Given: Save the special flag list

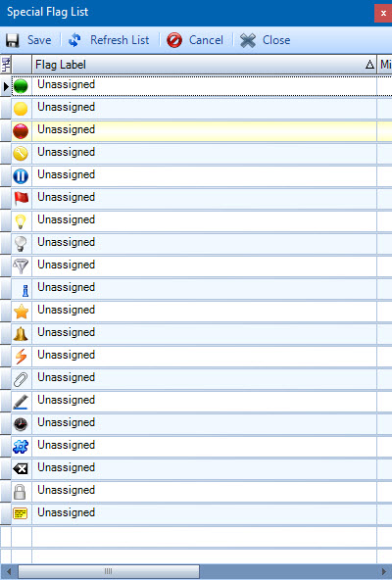Looking at the screenshot, I should pyautogui.click(x=28, y=40).
